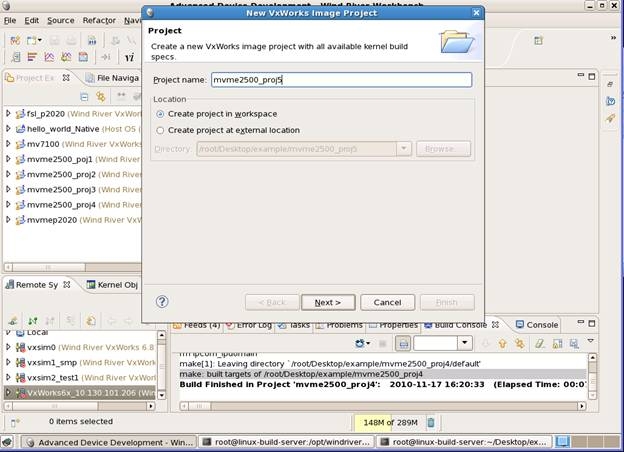The height and width of the screenshot is (452, 624).
Task: Open the File menu
Action: [10, 20]
